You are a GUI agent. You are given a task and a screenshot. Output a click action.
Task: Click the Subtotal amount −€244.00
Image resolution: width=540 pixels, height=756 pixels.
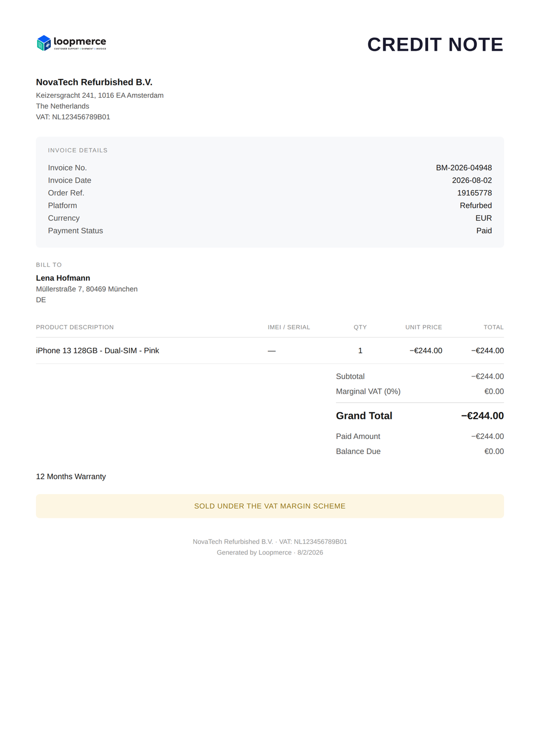488,377
